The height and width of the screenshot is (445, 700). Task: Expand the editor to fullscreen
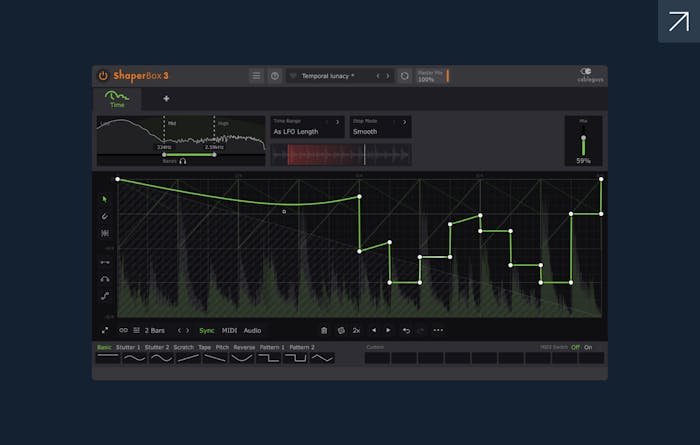click(105, 330)
